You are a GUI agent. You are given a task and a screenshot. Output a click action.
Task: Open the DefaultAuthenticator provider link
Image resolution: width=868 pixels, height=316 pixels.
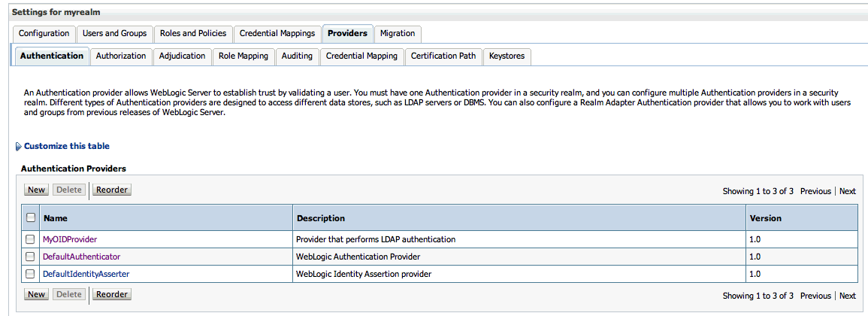(x=81, y=257)
